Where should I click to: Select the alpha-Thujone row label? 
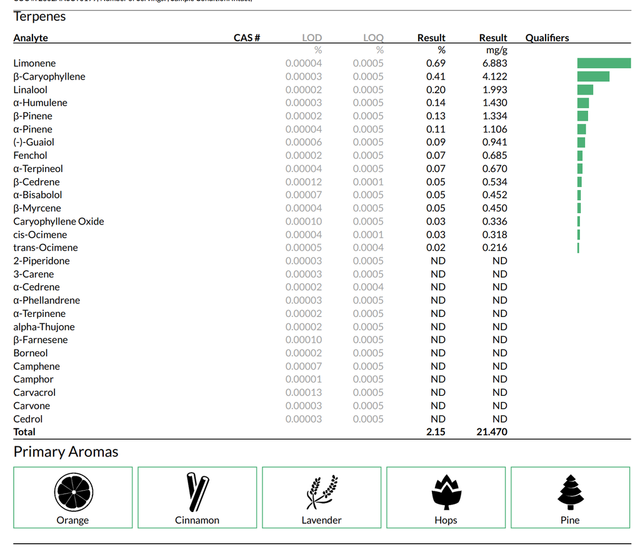point(44,327)
